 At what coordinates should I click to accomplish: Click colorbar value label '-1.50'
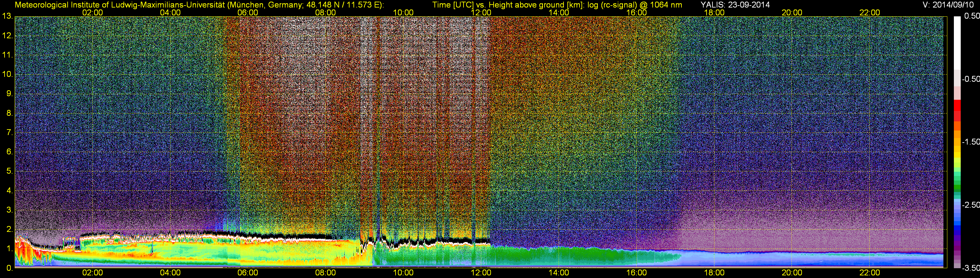(971, 142)
